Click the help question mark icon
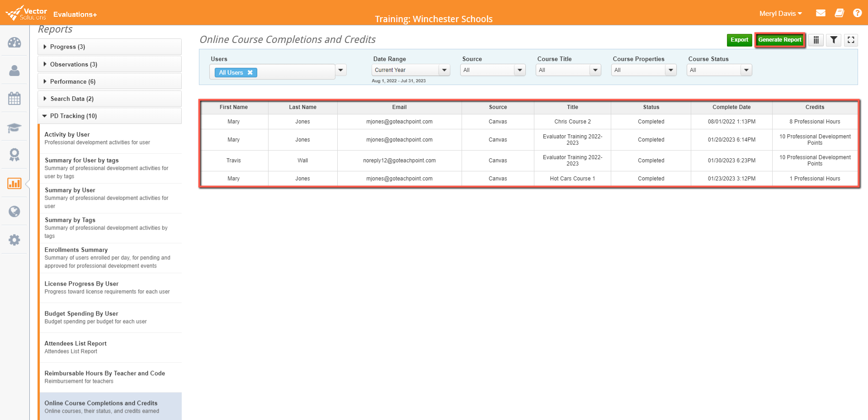Image resolution: width=868 pixels, height=420 pixels. click(x=857, y=13)
